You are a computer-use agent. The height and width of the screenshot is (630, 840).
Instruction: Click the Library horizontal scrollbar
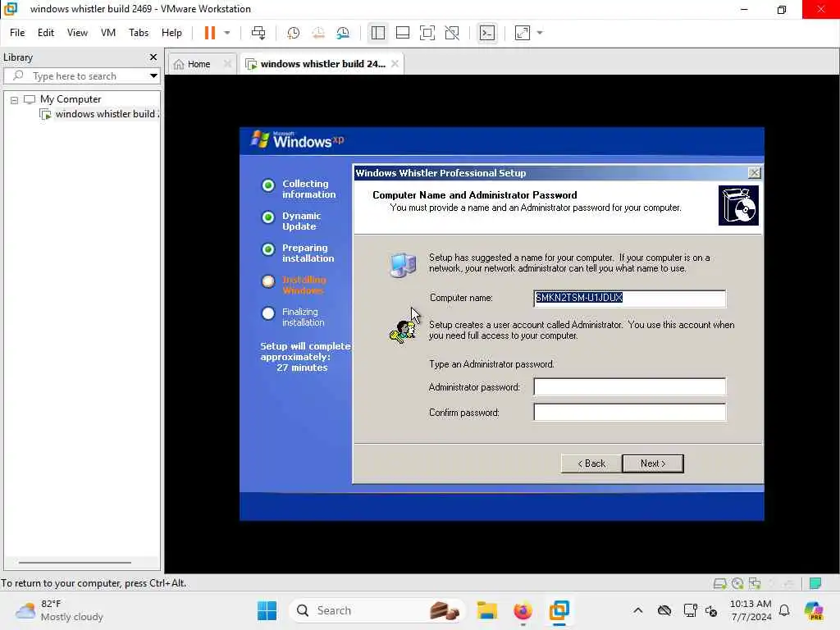tap(75, 563)
